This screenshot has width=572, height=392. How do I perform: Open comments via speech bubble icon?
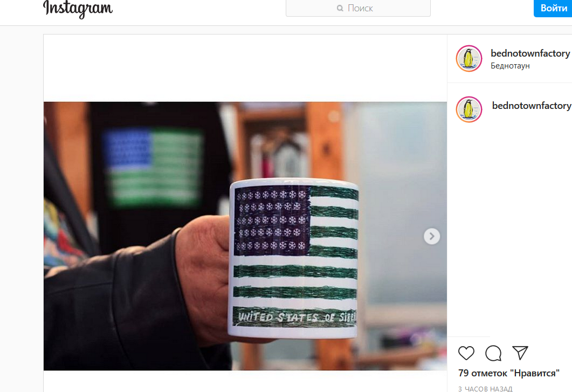coord(493,353)
